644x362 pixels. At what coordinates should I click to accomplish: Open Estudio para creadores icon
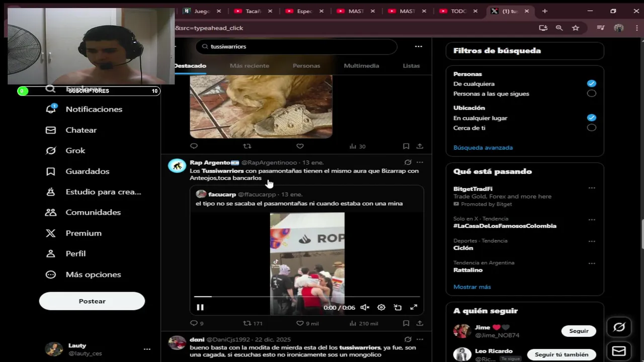coord(51,192)
